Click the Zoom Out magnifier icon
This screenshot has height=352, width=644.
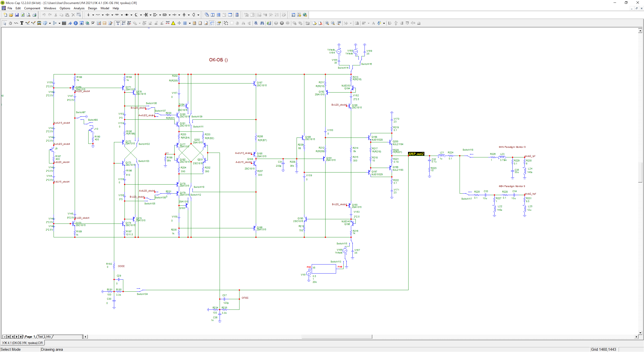pos(333,23)
